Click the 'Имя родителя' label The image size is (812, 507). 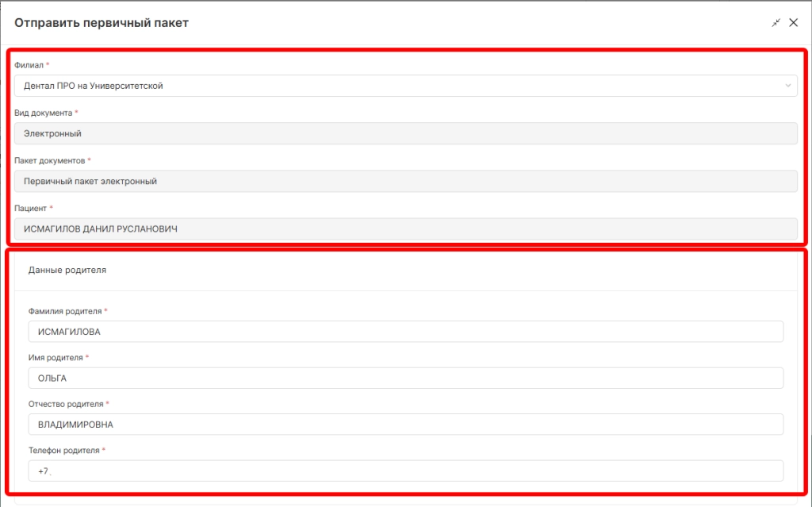click(x=56, y=358)
